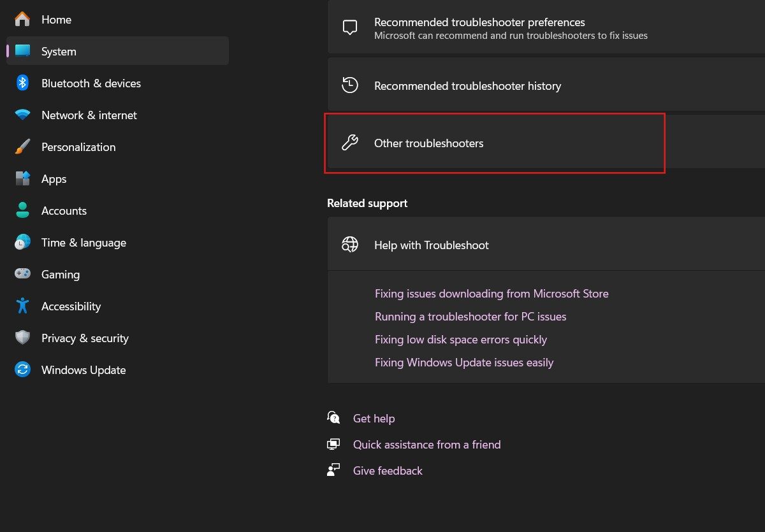This screenshot has height=532, width=765.
Task: Open Time & language settings
Action: (84, 243)
